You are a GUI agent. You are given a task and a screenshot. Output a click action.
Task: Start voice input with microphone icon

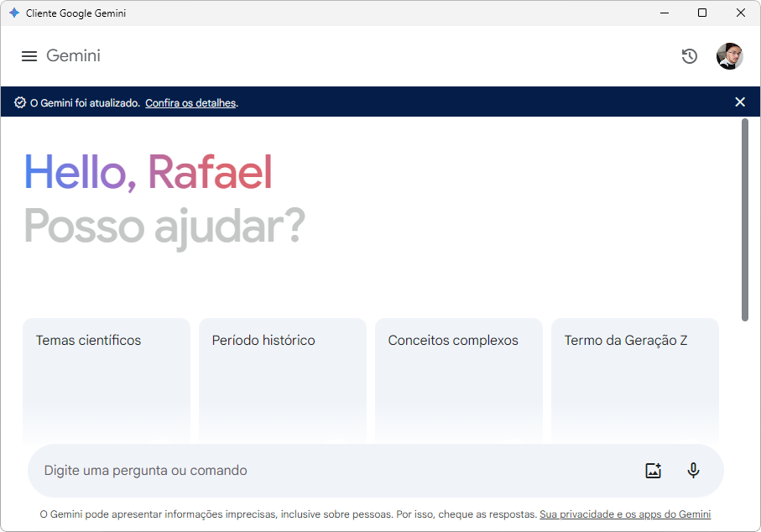click(694, 471)
